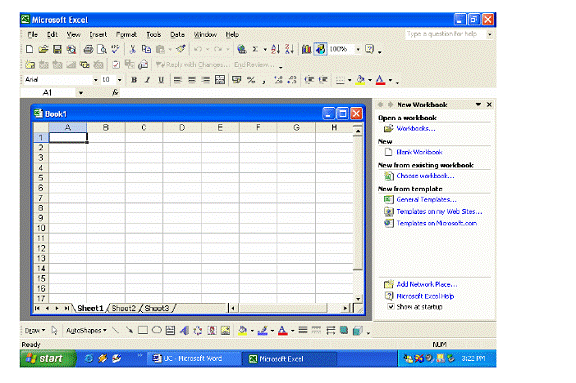Open Microsoft Excel Help link
The height and width of the screenshot is (383, 576).
point(425,296)
